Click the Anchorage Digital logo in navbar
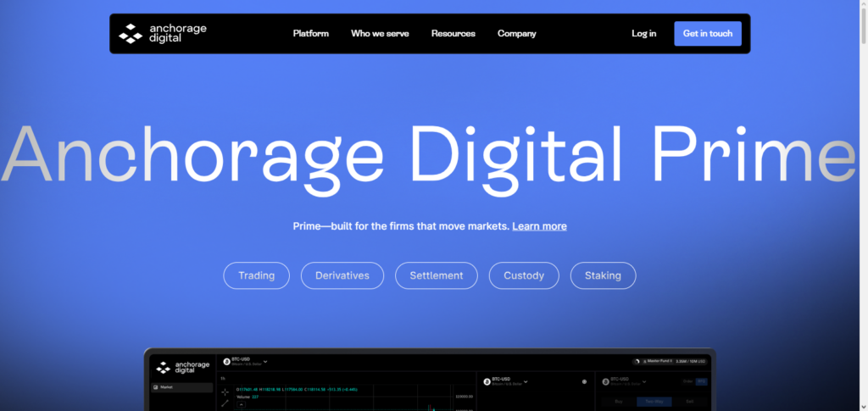This screenshot has width=868, height=411. [x=162, y=33]
